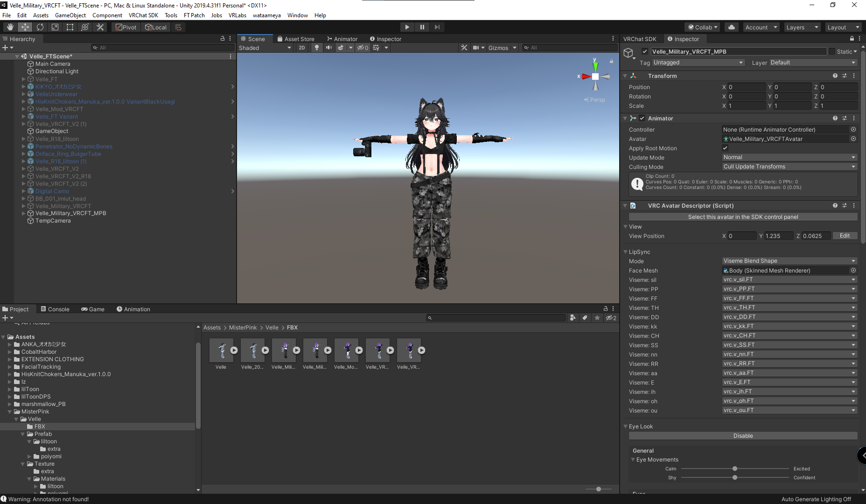Expand Velle_Military_VRCFT_MPB in Hierarchy

(x=23, y=213)
